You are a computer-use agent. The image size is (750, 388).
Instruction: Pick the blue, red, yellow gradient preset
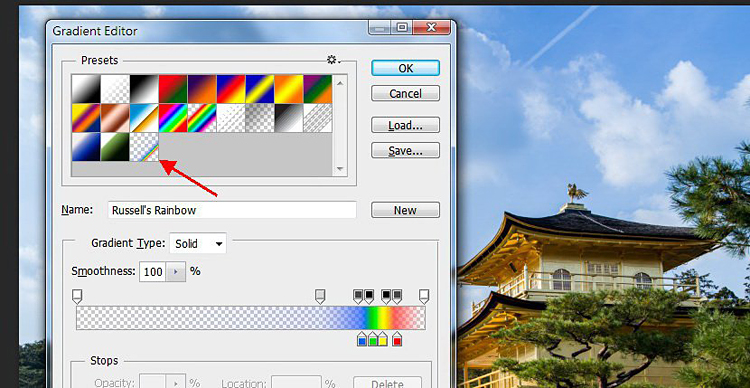pyautogui.click(x=231, y=89)
